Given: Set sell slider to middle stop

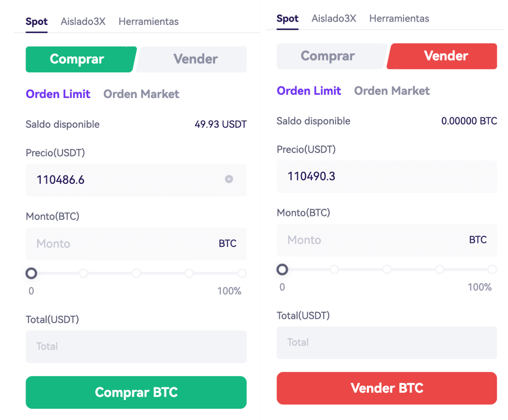Looking at the screenshot, I should pyautogui.click(x=387, y=269).
